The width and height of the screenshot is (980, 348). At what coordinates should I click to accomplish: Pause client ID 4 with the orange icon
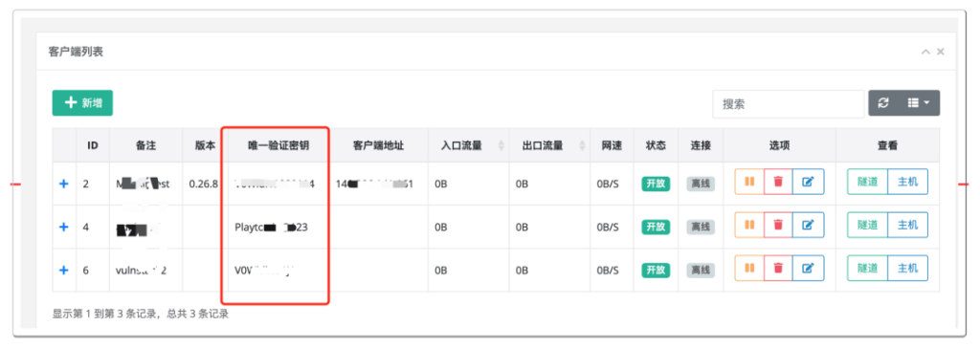click(x=749, y=225)
